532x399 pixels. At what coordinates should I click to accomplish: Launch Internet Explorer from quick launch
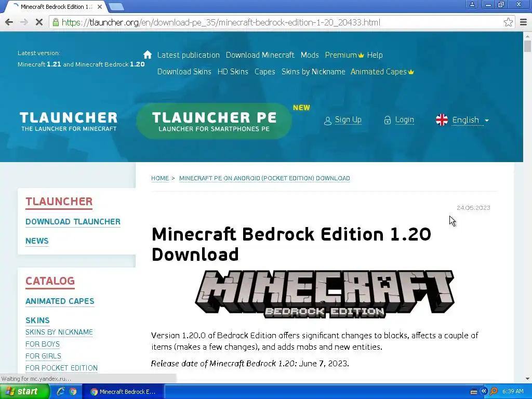pos(61,392)
